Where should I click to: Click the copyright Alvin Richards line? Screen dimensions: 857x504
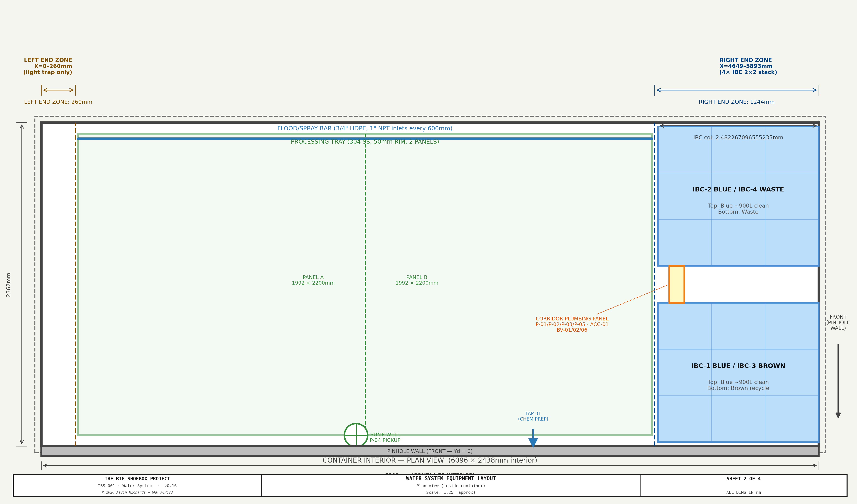[x=137, y=492]
